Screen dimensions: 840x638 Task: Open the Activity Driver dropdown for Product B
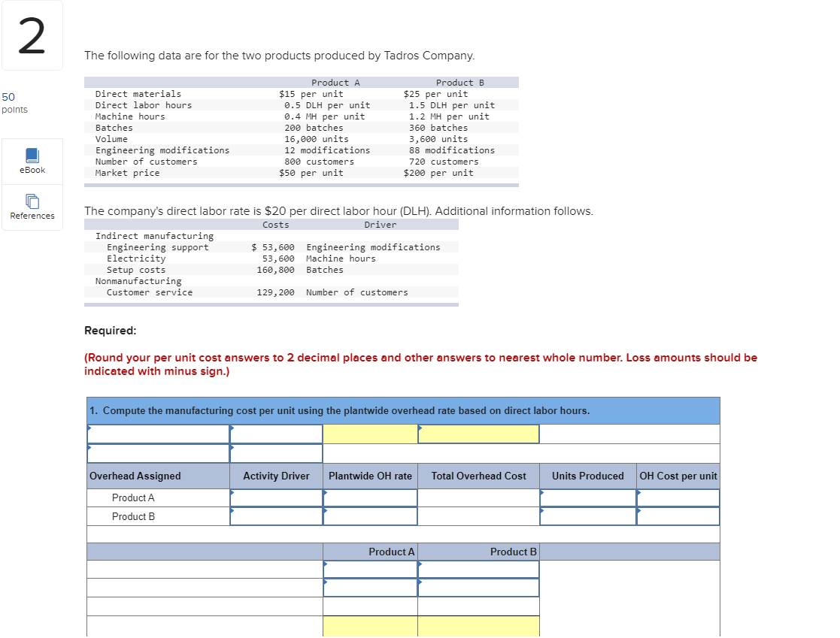276,516
